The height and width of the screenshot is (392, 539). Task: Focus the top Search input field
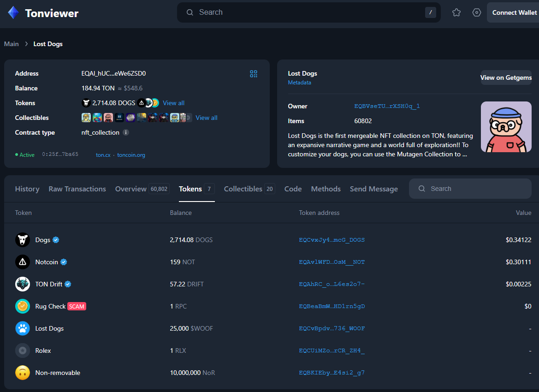click(x=308, y=12)
